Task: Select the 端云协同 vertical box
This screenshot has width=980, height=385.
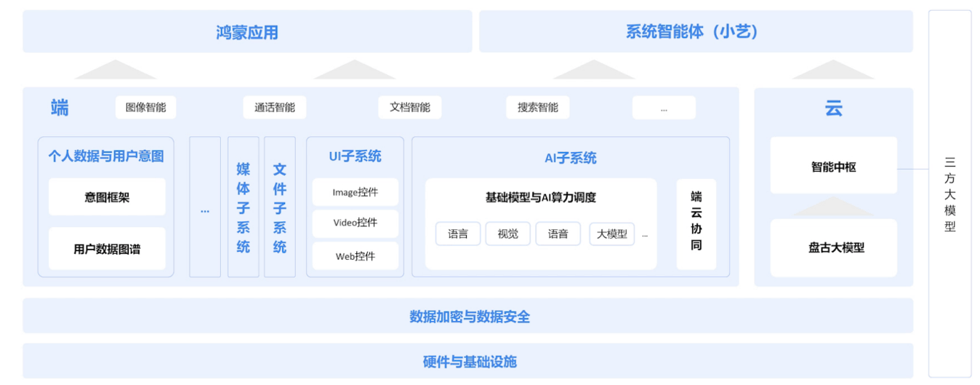Action: point(696,223)
